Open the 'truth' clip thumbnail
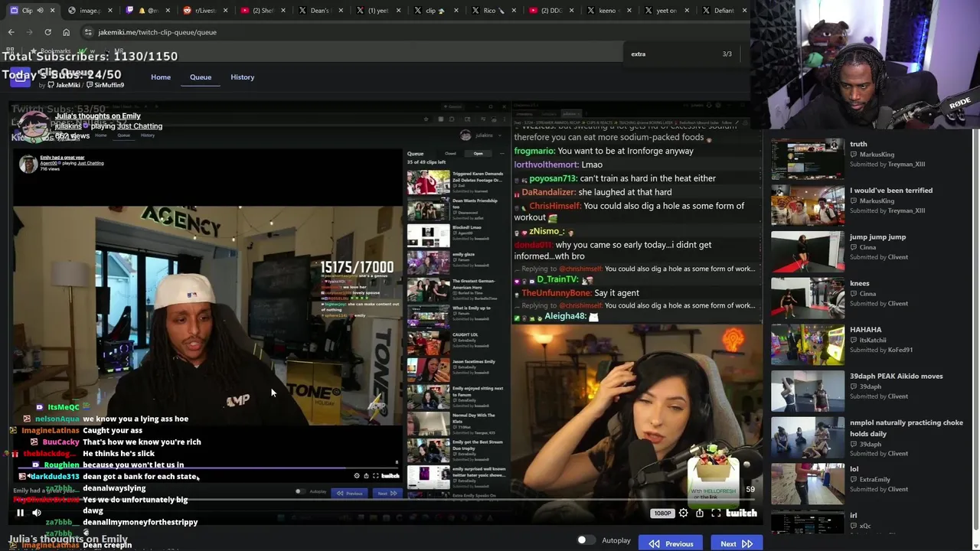Screen dimensions: 980x551 807,158
